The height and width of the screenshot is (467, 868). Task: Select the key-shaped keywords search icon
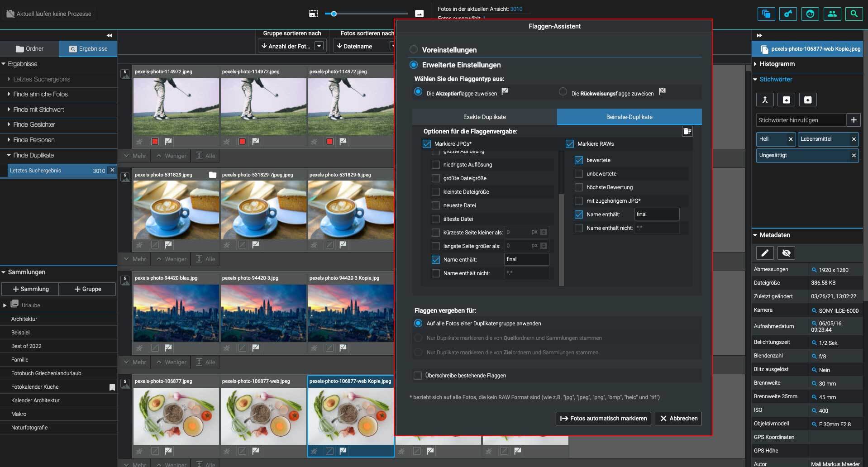click(788, 14)
